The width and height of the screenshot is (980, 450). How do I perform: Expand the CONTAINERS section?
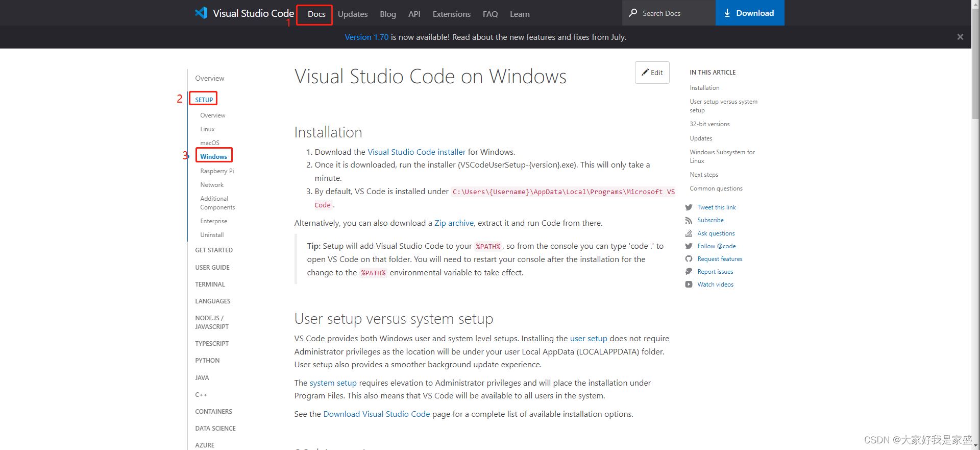213,412
